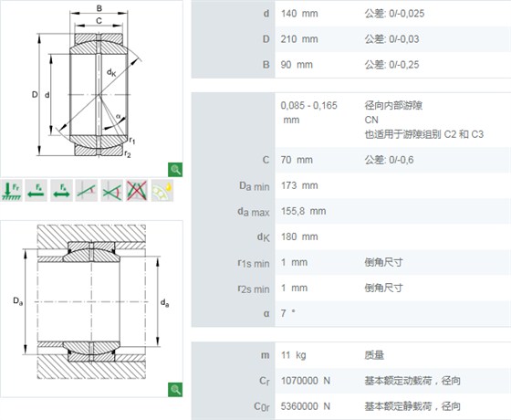Click the dK parameter label in the table
This screenshot has width=511, height=420.
(x=264, y=237)
